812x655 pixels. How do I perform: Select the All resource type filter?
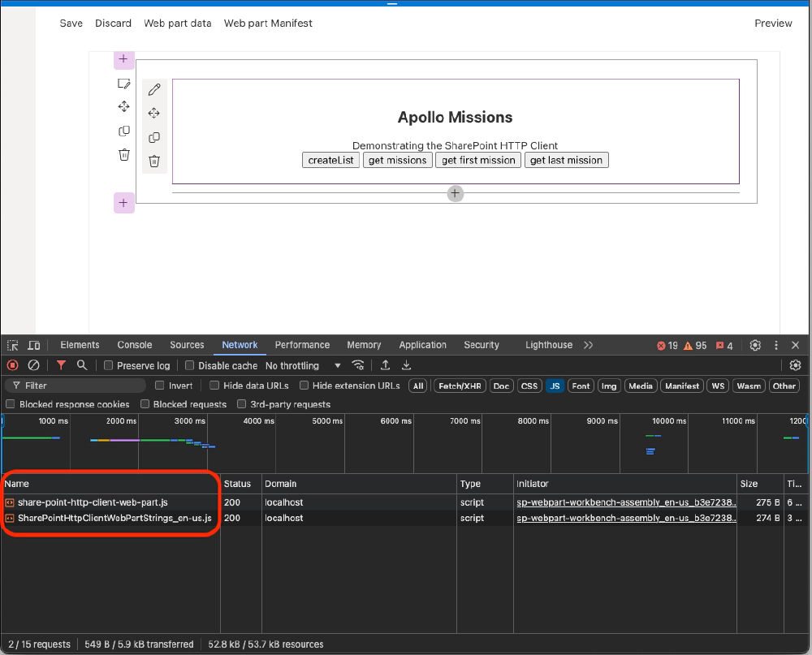pyautogui.click(x=418, y=386)
